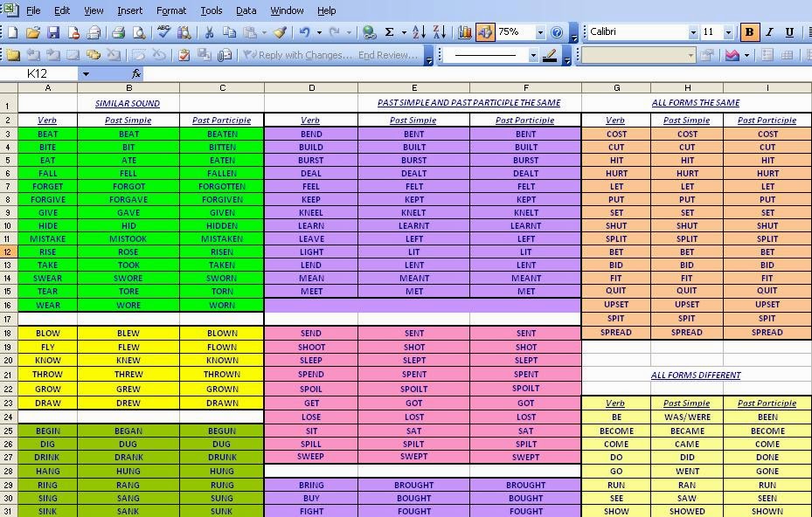
Task: Click the formula bar input area
Action: pyautogui.click(x=476, y=74)
